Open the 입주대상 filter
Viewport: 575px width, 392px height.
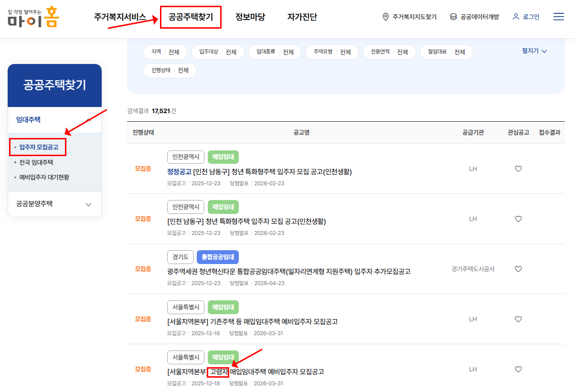point(218,52)
